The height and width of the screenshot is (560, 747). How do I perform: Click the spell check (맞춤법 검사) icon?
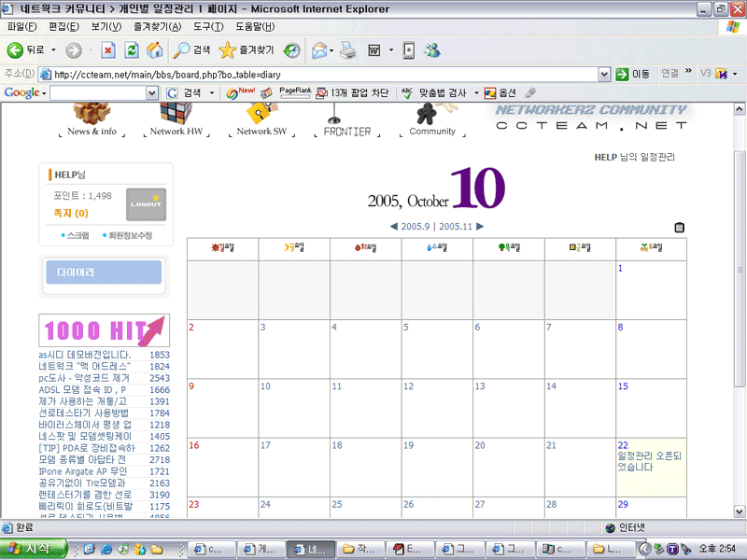(x=407, y=92)
